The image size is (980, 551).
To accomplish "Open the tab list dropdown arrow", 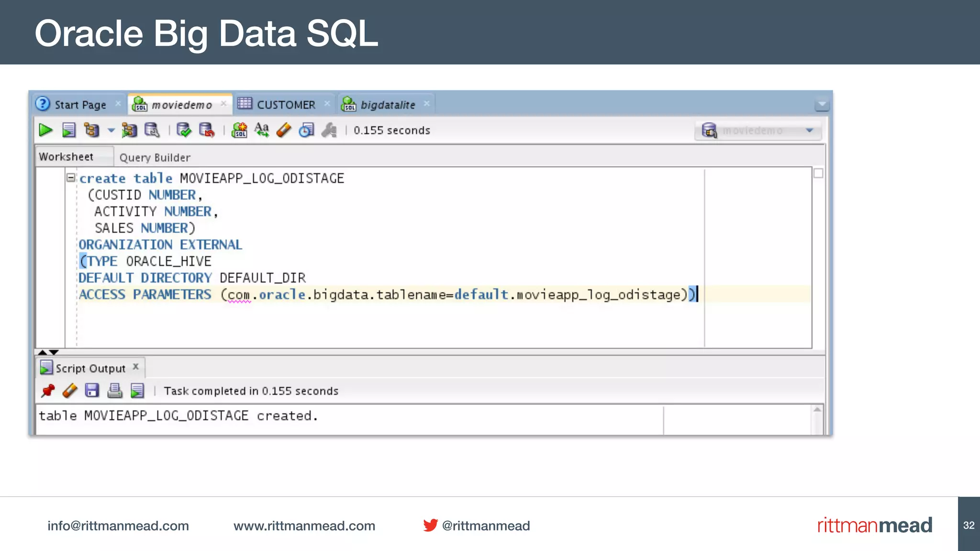I will pyautogui.click(x=822, y=104).
